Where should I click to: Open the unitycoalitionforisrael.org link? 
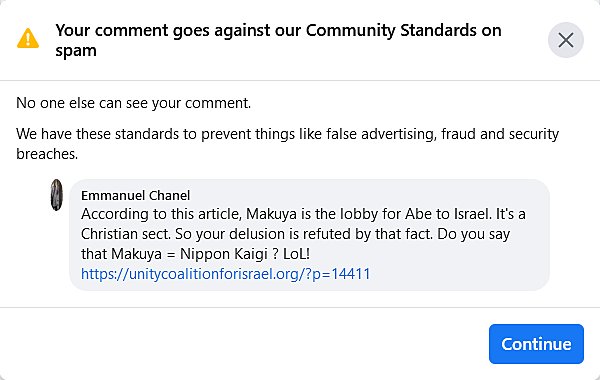[x=225, y=274]
